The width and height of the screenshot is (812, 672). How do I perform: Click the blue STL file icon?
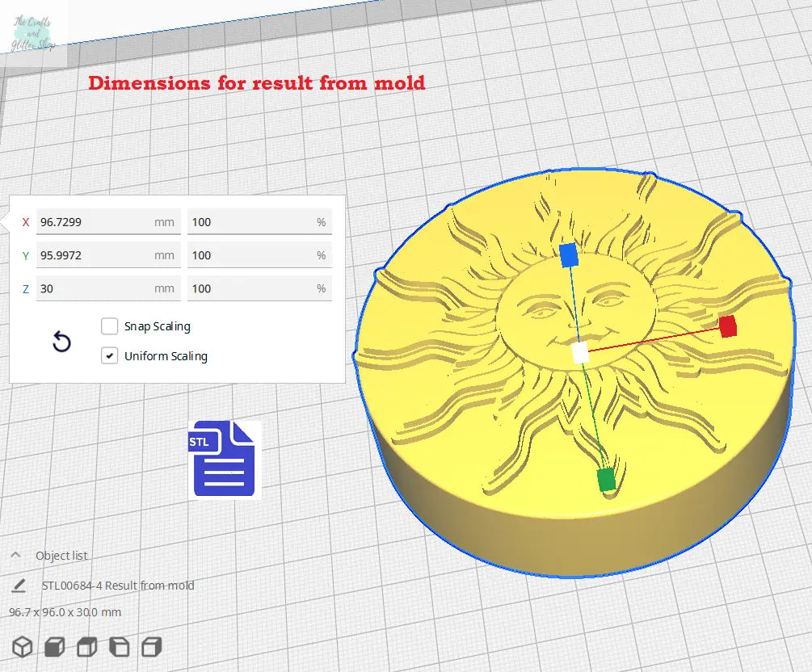tap(223, 459)
